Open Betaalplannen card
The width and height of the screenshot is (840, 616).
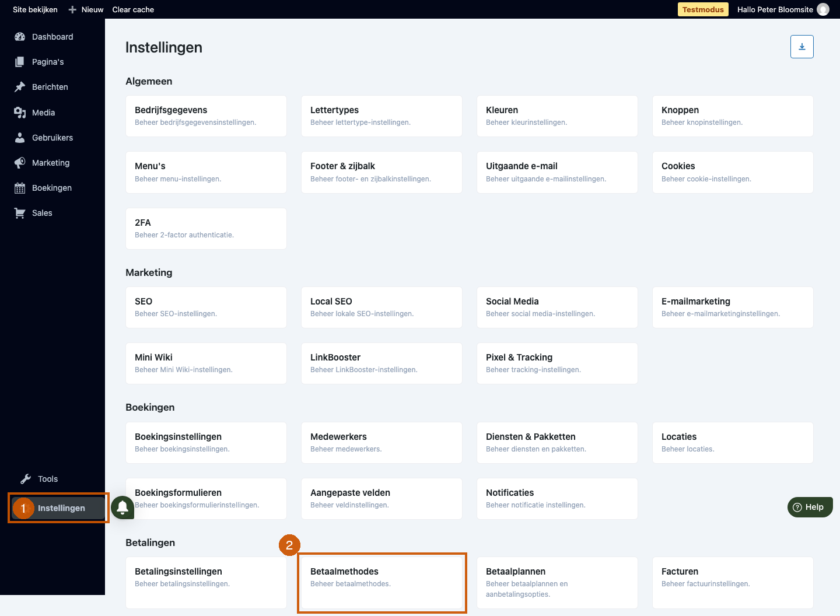pos(557,583)
